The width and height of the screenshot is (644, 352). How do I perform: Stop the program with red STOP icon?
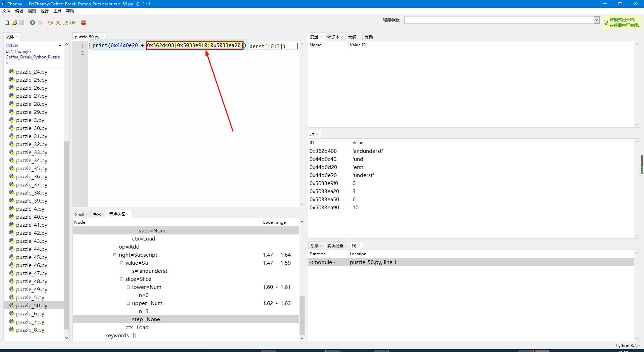[x=84, y=23]
